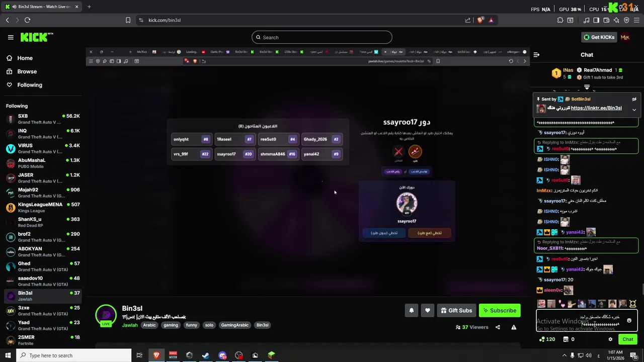Screen dimensions: 644x362
Task: Open KingsLeagueMENA channel in following list
Action: tap(42, 208)
